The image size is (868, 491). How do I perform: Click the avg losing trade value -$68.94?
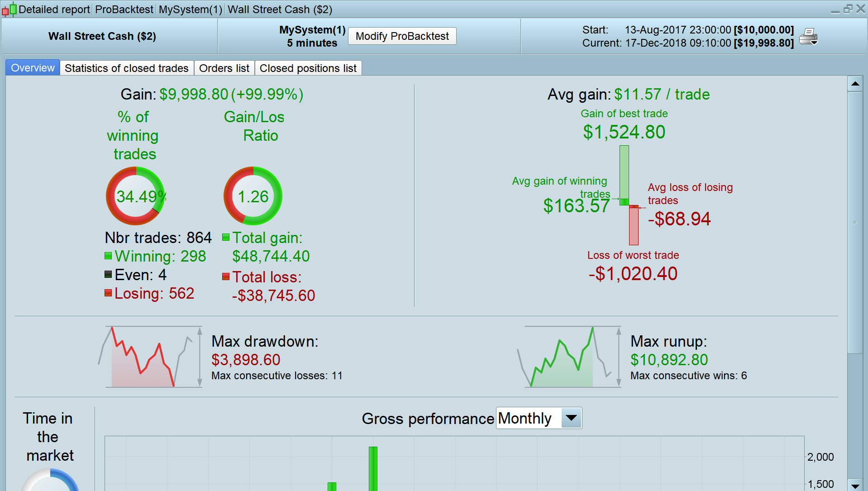click(x=679, y=219)
